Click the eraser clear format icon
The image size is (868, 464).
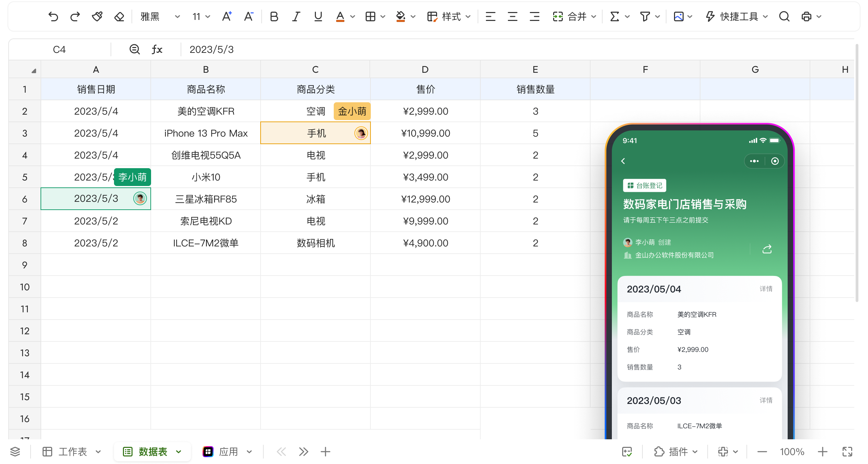click(x=119, y=16)
